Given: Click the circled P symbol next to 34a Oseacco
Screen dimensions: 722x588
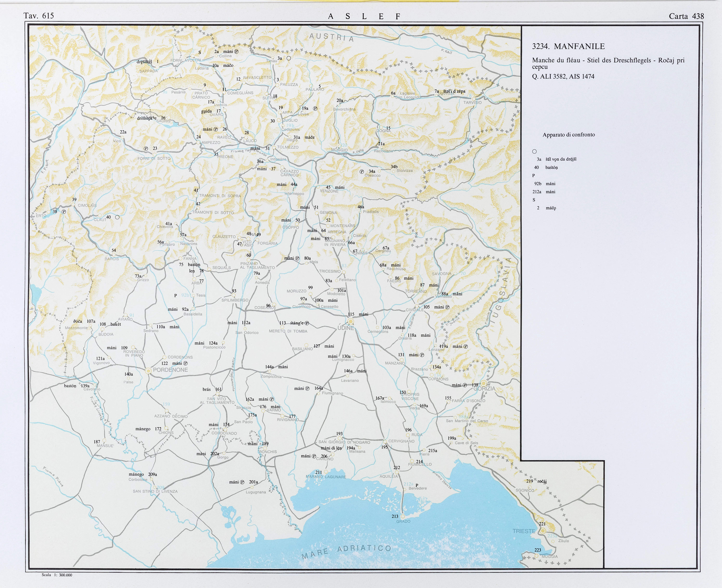Looking at the screenshot, I should (x=362, y=172).
